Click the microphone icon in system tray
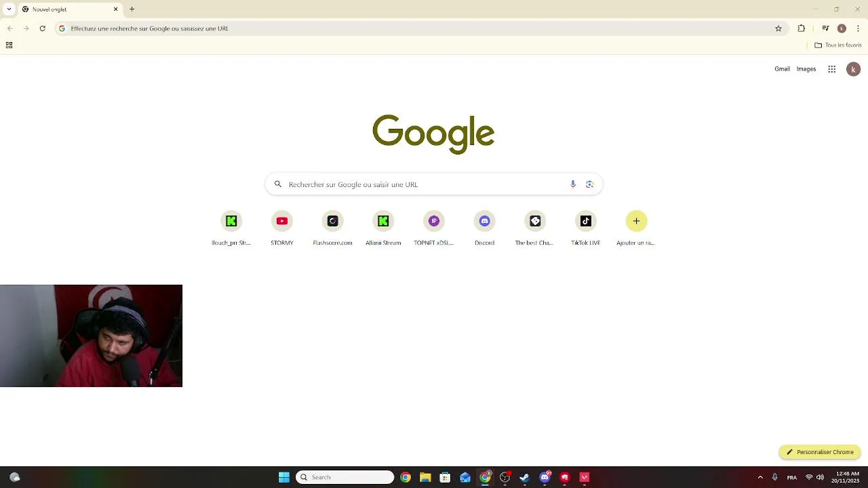 [774, 477]
